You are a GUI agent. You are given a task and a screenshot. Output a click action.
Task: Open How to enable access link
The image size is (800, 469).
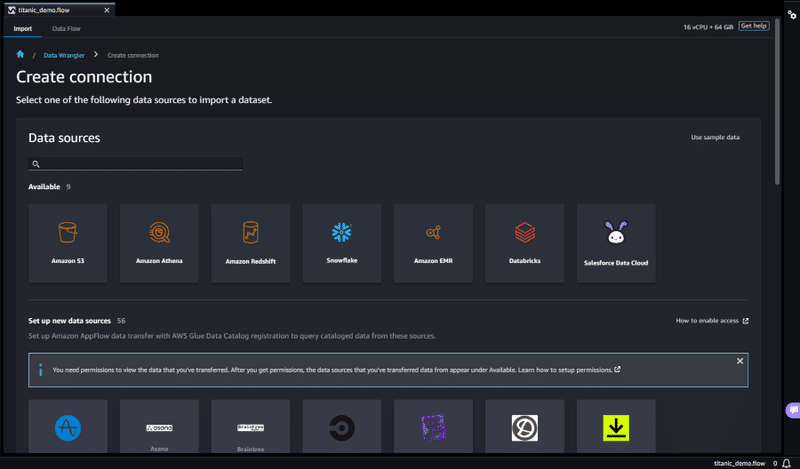[x=712, y=320]
